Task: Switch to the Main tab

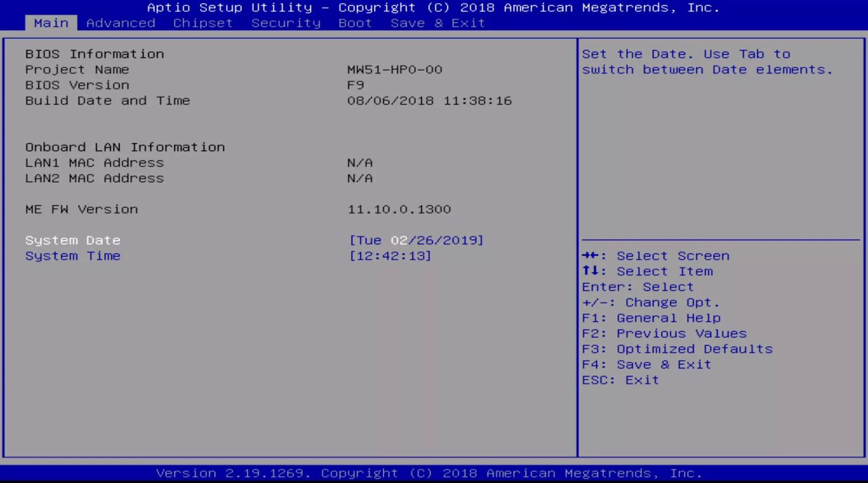Action: tap(51, 23)
